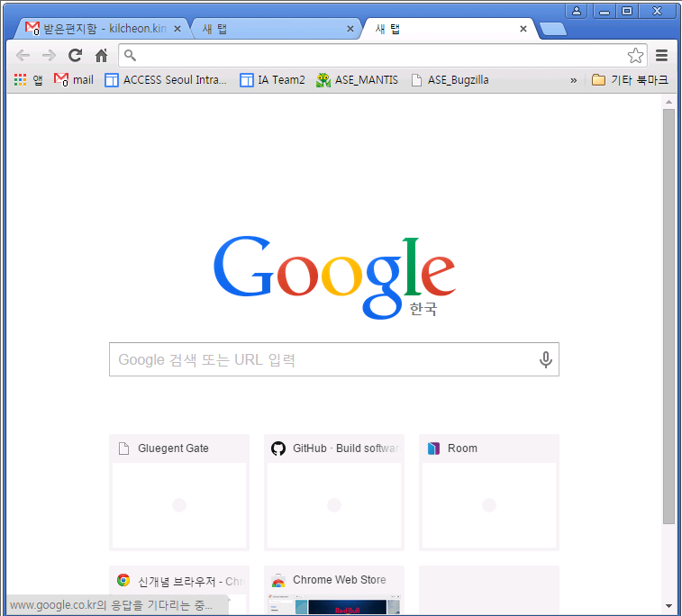Open the Chrome hamburger menu
Image resolution: width=682 pixels, height=616 pixels.
(x=661, y=55)
